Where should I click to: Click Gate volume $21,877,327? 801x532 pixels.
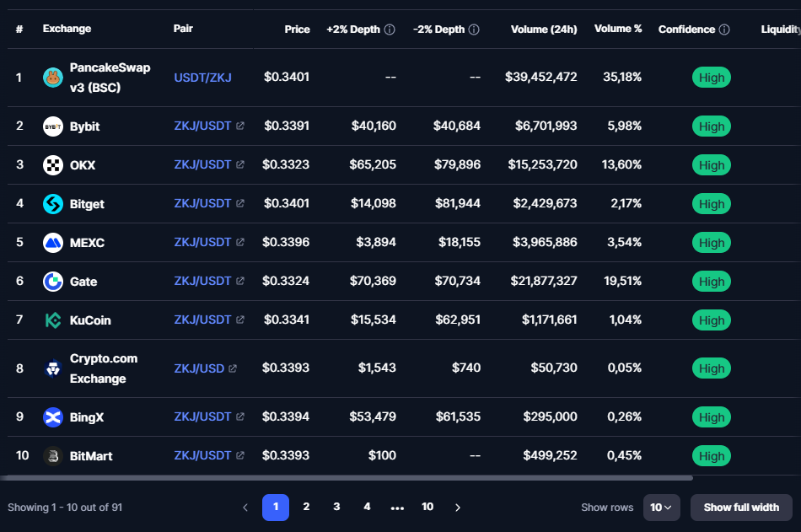[544, 281]
